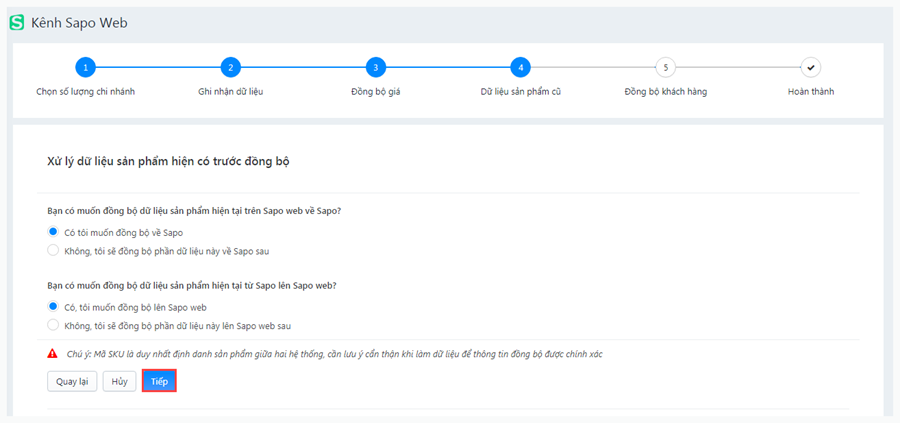Click the red warning triangle icon
The width and height of the screenshot is (900, 423).
click(52, 354)
